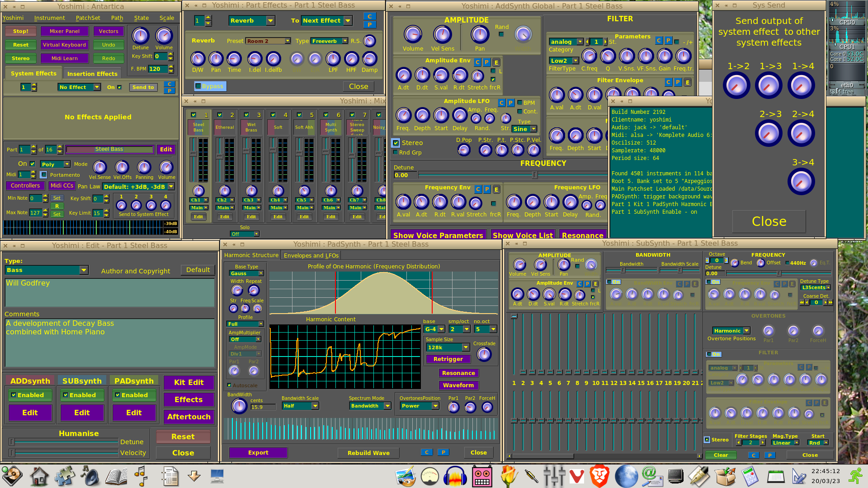This screenshot has width=868, height=488.
Task: Click the Stop! button
Action: pos(21,31)
